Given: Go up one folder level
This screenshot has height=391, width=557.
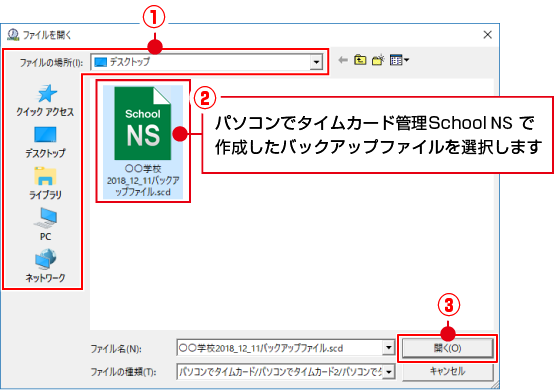Looking at the screenshot, I should coord(360,60).
